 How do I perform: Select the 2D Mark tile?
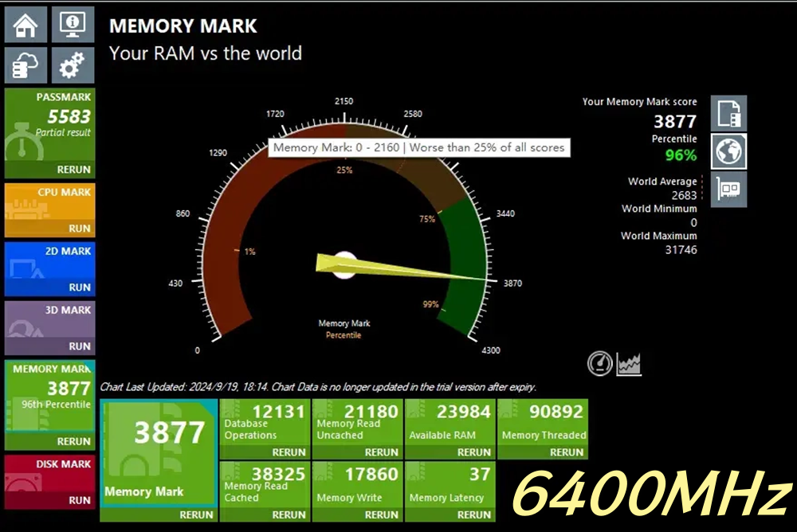49,269
